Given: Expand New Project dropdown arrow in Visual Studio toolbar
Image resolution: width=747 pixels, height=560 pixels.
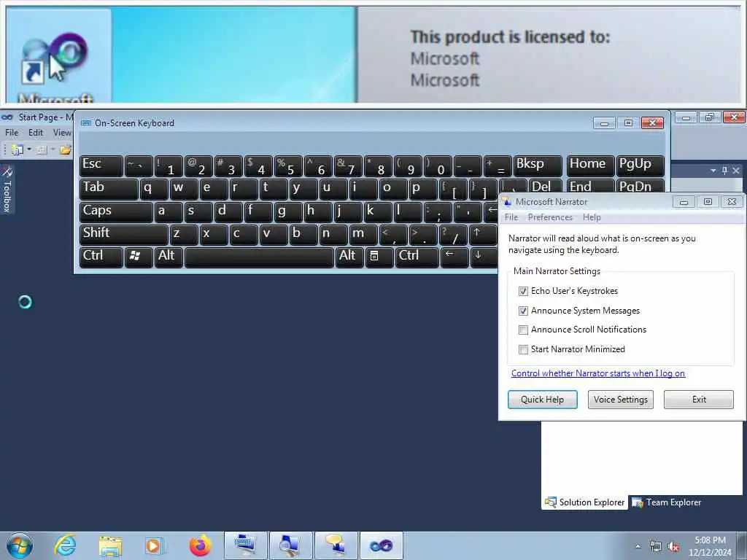Looking at the screenshot, I should tap(29, 149).
